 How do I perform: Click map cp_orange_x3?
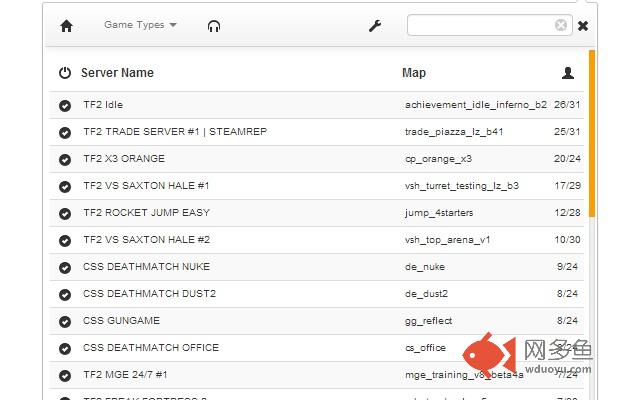pyautogui.click(x=438, y=159)
